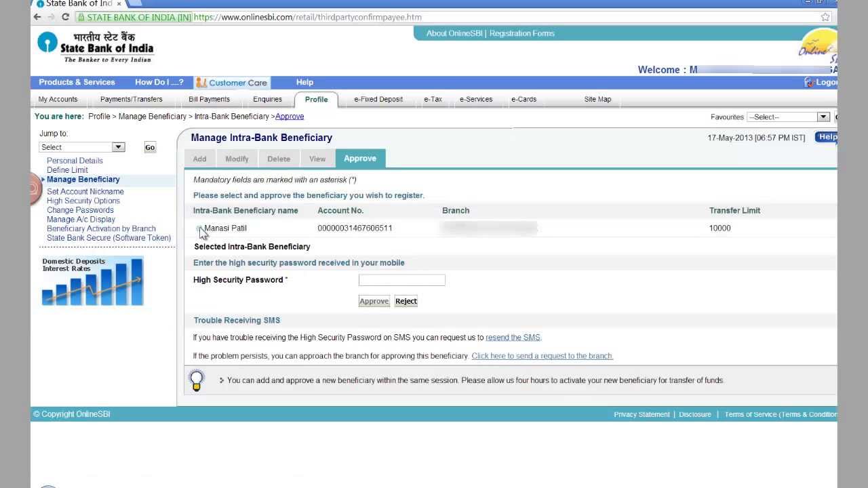Click the Approve breadcrumb link
868x488 pixels.
pyautogui.click(x=290, y=117)
